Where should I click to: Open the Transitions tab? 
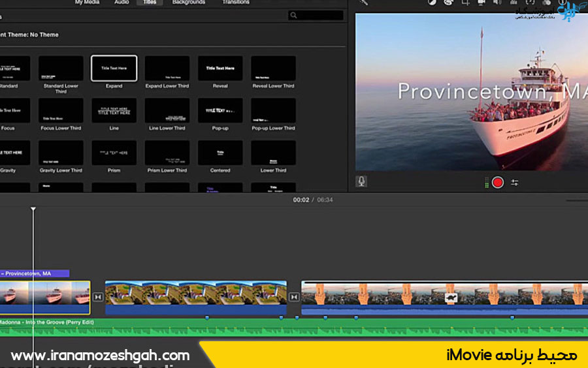coord(235,2)
